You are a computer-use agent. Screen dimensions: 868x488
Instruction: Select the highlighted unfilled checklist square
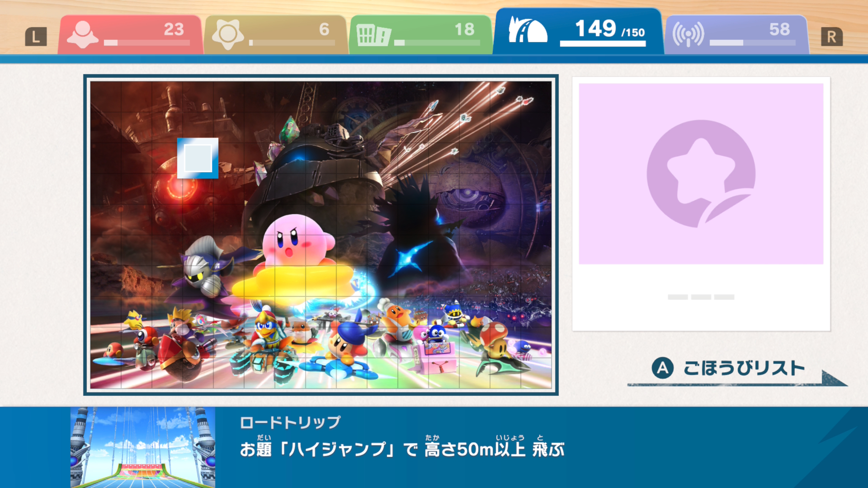(198, 158)
